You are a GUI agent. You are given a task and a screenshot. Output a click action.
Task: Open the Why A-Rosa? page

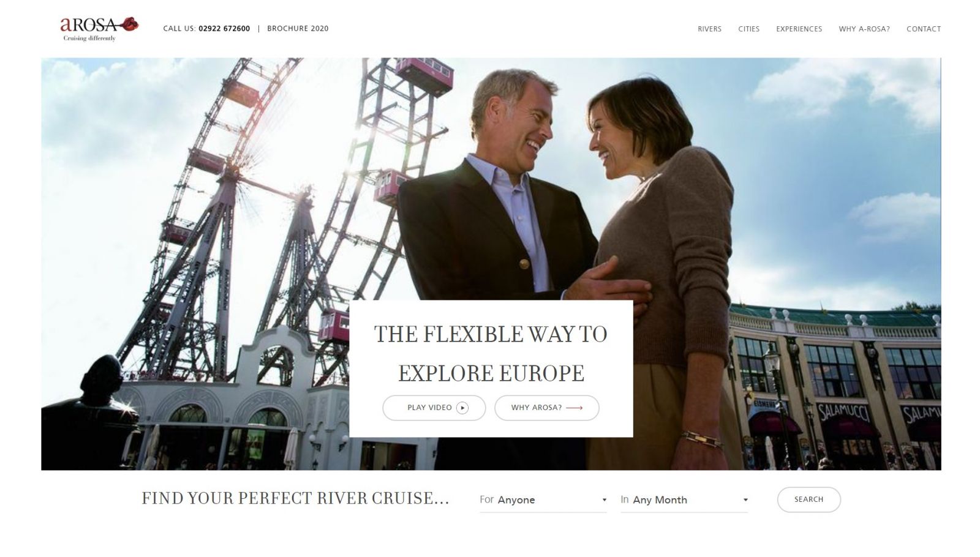point(864,29)
